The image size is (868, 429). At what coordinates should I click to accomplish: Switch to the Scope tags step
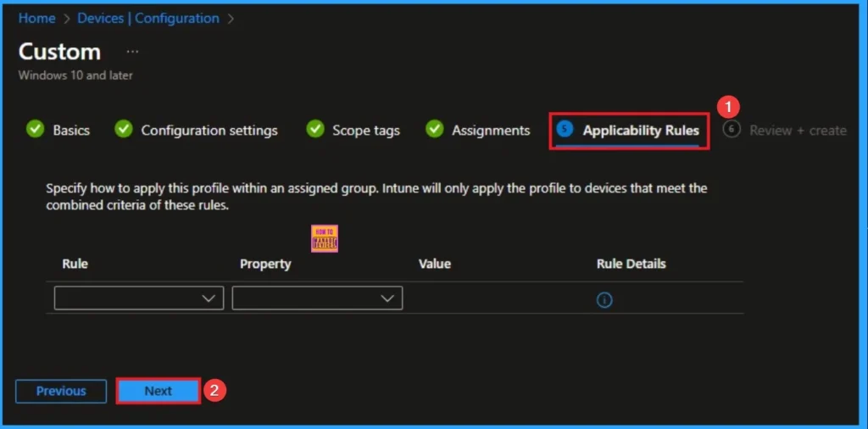(x=366, y=131)
